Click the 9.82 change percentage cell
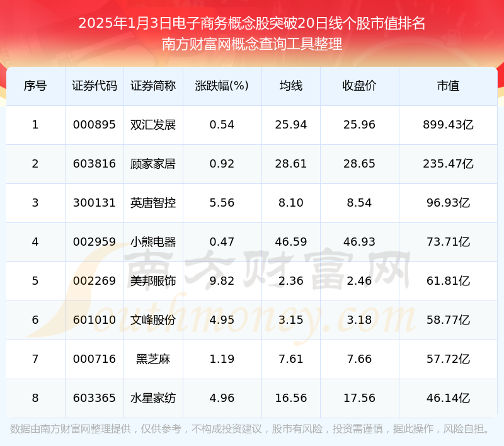 [222, 281]
